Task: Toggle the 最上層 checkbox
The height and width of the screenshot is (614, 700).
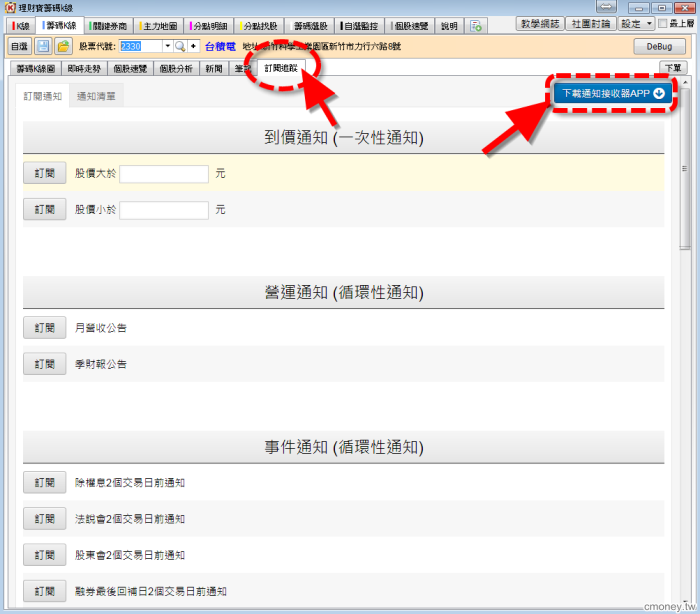Action: 662,23
